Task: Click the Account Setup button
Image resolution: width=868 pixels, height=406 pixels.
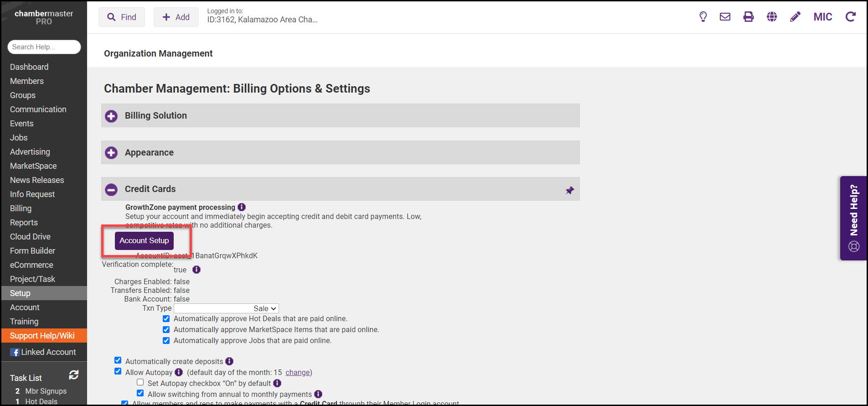Action: click(x=144, y=240)
